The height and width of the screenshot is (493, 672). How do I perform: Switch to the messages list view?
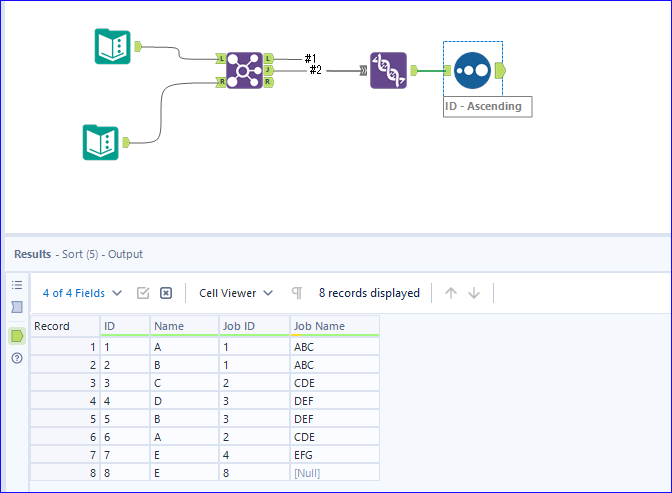pyautogui.click(x=16, y=285)
